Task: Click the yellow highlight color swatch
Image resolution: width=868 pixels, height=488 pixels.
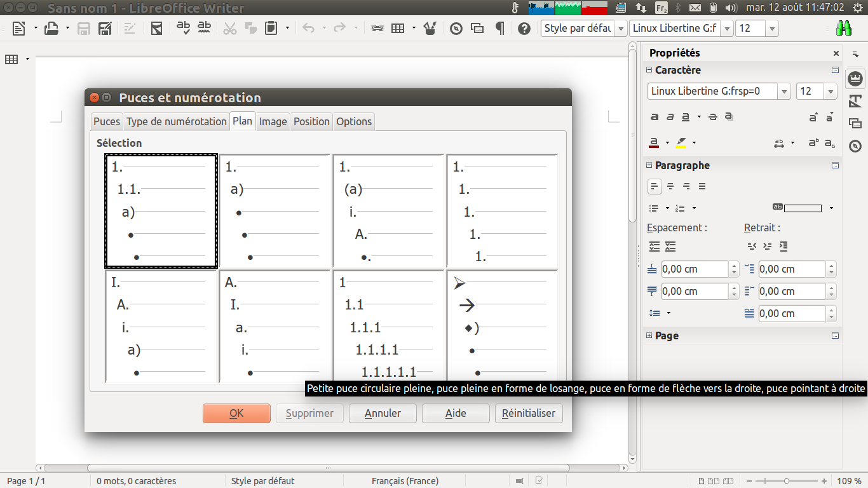Action: [x=681, y=142]
